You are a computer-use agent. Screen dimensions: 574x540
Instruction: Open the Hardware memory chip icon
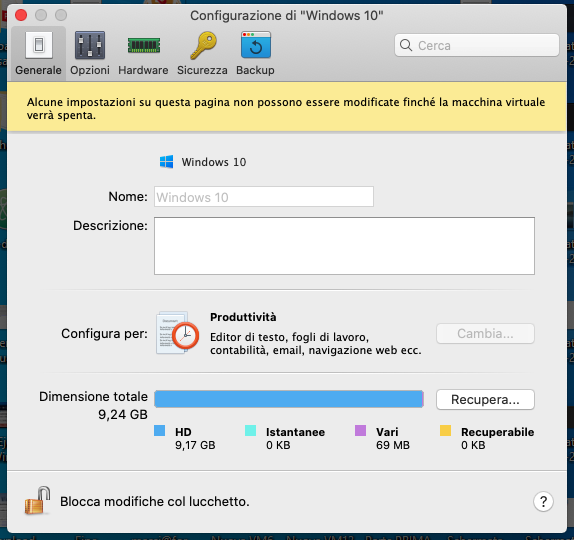click(144, 45)
